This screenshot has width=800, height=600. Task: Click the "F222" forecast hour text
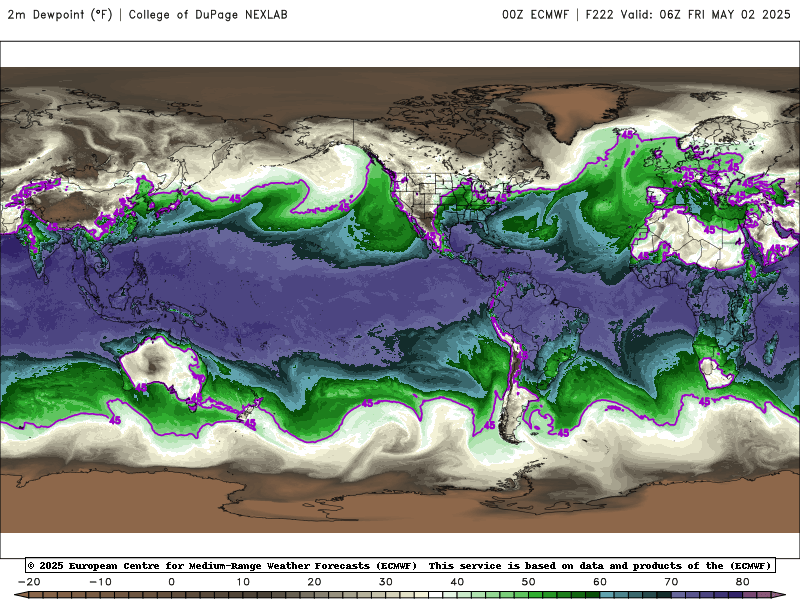(x=599, y=15)
